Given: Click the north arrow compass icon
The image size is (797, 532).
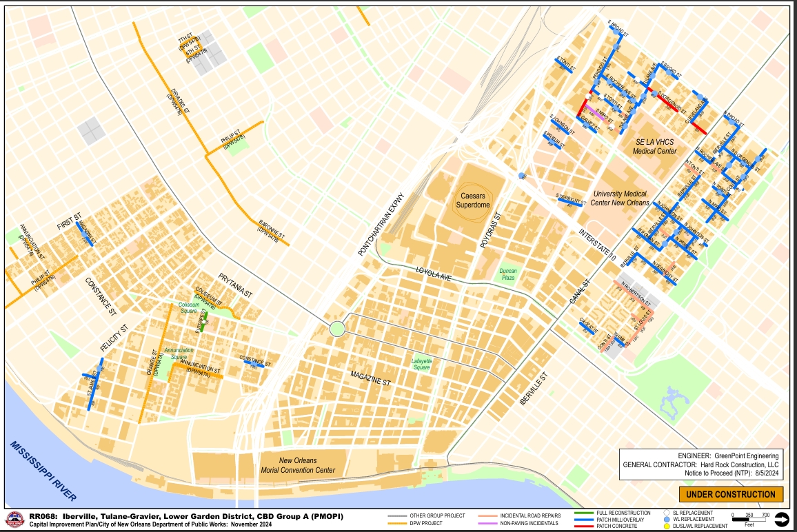Looking at the screenshot, I should [x=781, y=520].
